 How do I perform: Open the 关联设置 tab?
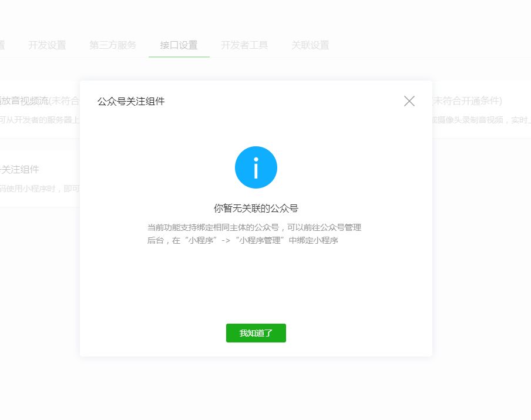tap(310, 45)
